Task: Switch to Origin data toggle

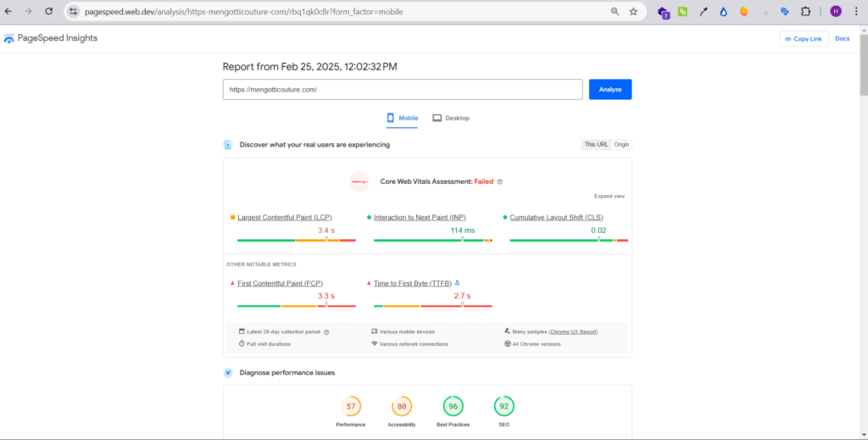Action: pos(621,144)
